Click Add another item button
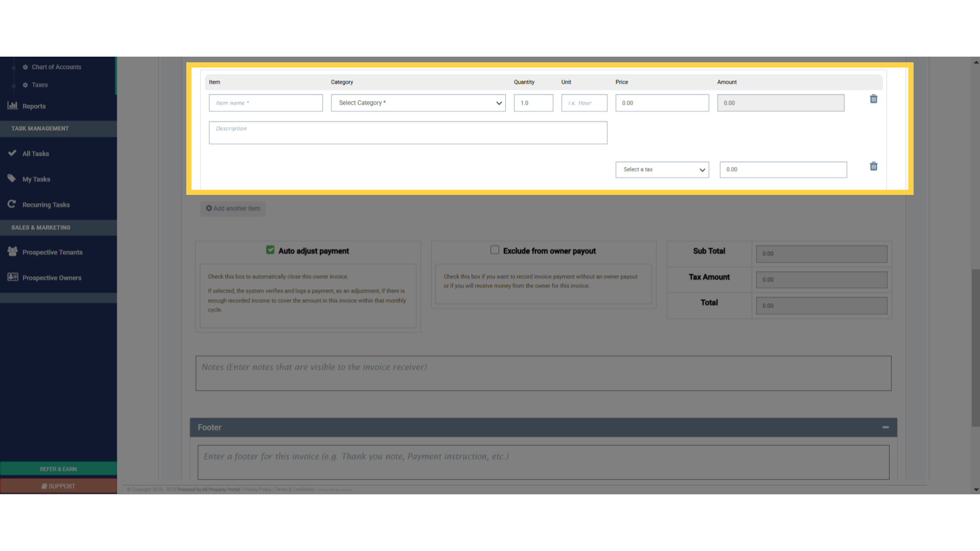 coord(233,209)
